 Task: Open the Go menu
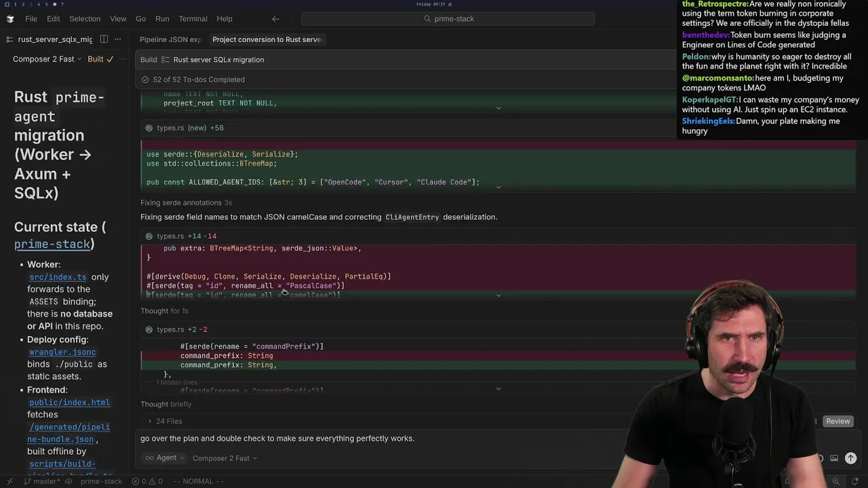point(140,19)
